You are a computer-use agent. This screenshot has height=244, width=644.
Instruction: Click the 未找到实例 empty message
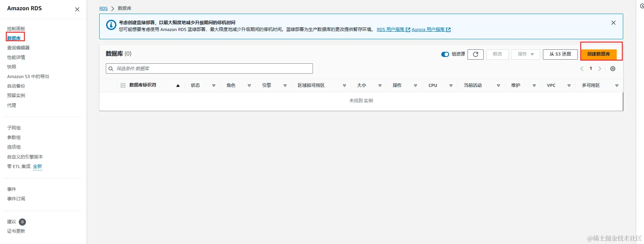click(x=361, y=101)
